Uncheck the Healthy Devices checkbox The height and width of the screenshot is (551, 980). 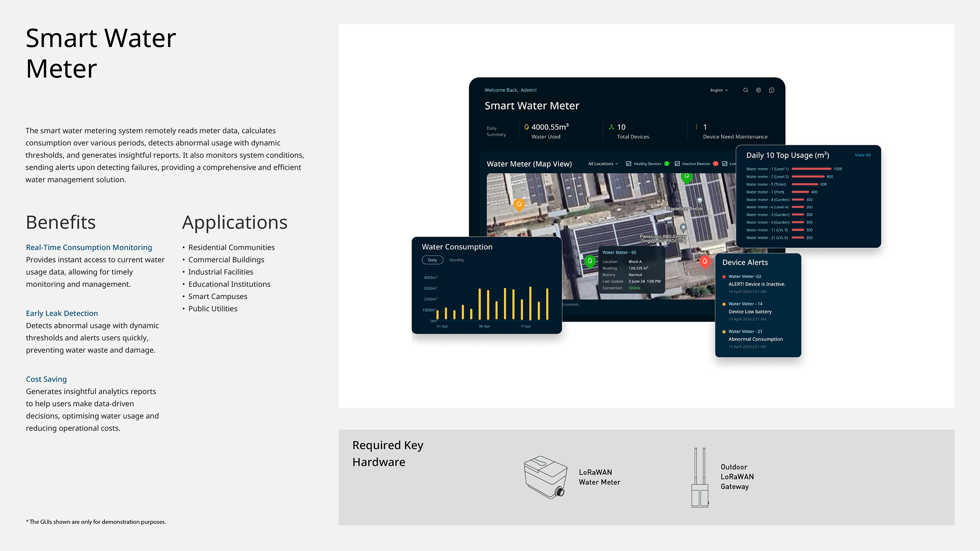(629, 164)
